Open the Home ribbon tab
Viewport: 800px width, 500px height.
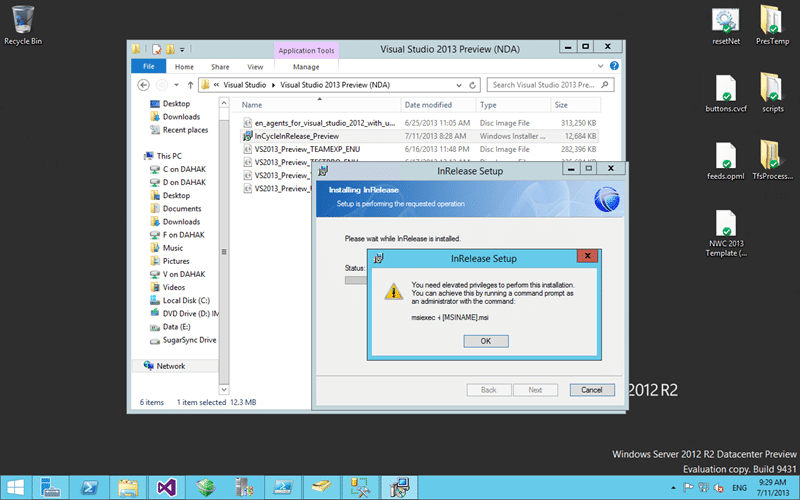click(x=184, y=67)
